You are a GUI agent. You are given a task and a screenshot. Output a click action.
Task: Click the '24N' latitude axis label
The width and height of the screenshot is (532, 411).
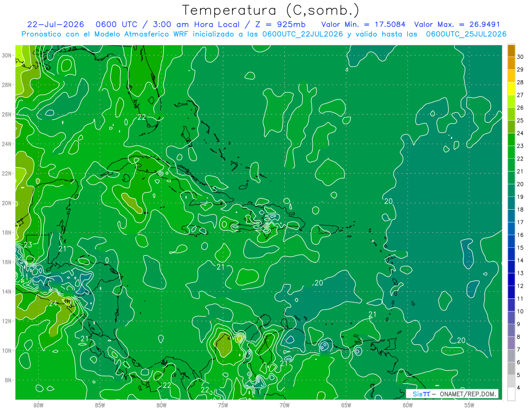tap(6, 144)
